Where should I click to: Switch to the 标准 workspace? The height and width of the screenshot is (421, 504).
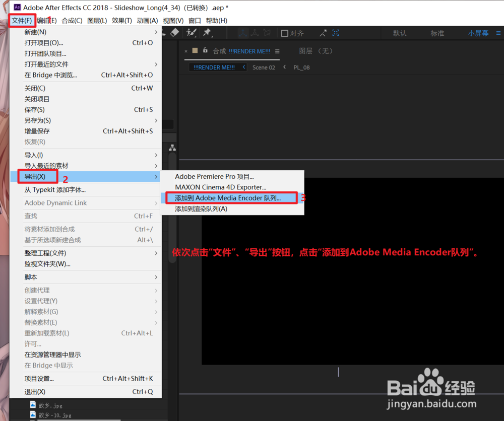[437, 33]
